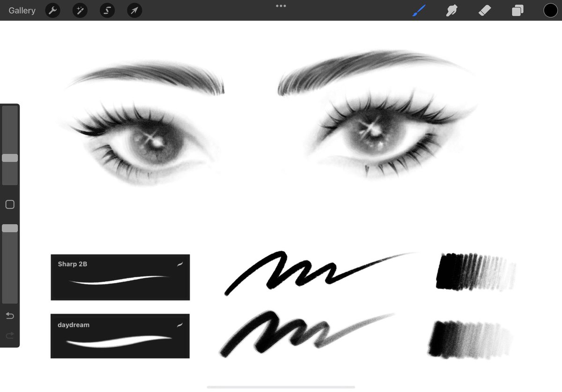Select the Paint brush tool
Viewport: 562px width, 392px height.
click(x=419, y=10)
